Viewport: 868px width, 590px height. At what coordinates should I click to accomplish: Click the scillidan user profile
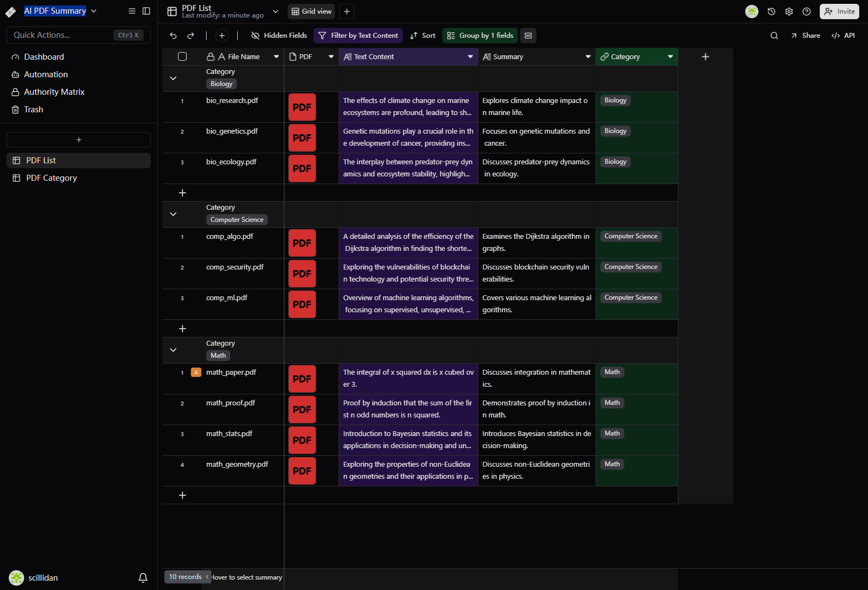tap(34, 578)
